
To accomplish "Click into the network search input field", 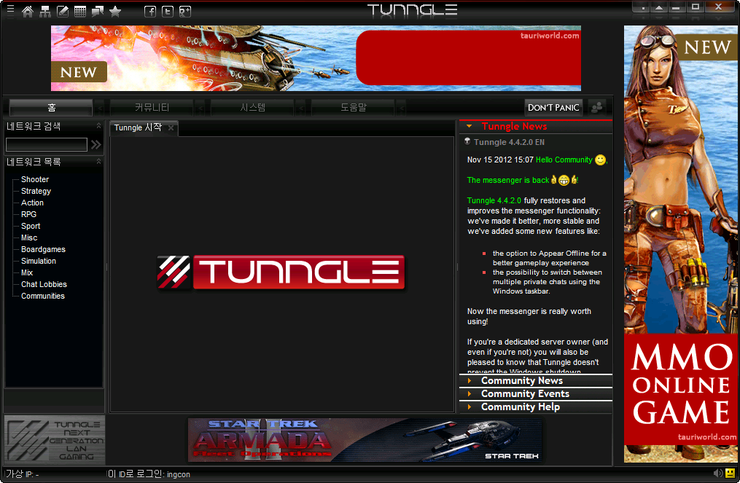I will 47,144.
